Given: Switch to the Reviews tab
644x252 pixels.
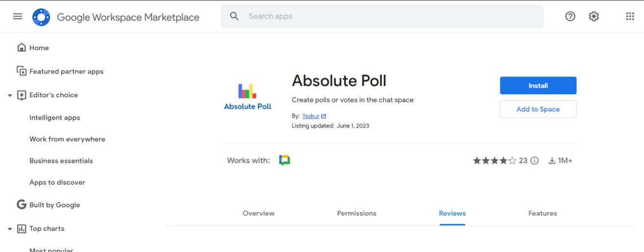Looking at the screenshot, I should click(452, 213).
